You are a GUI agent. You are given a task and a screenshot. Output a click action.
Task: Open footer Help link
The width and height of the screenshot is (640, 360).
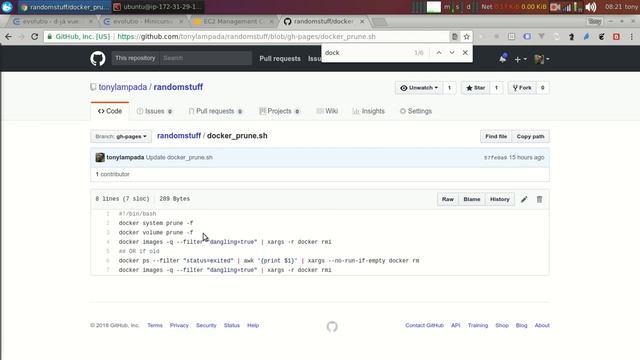(253, 325)
